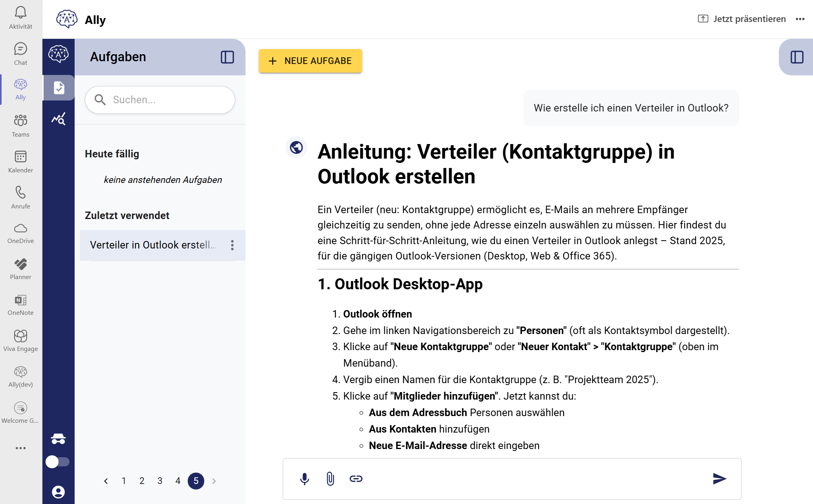
Task: Send the message with the arrow
Action: coord(719,478)
